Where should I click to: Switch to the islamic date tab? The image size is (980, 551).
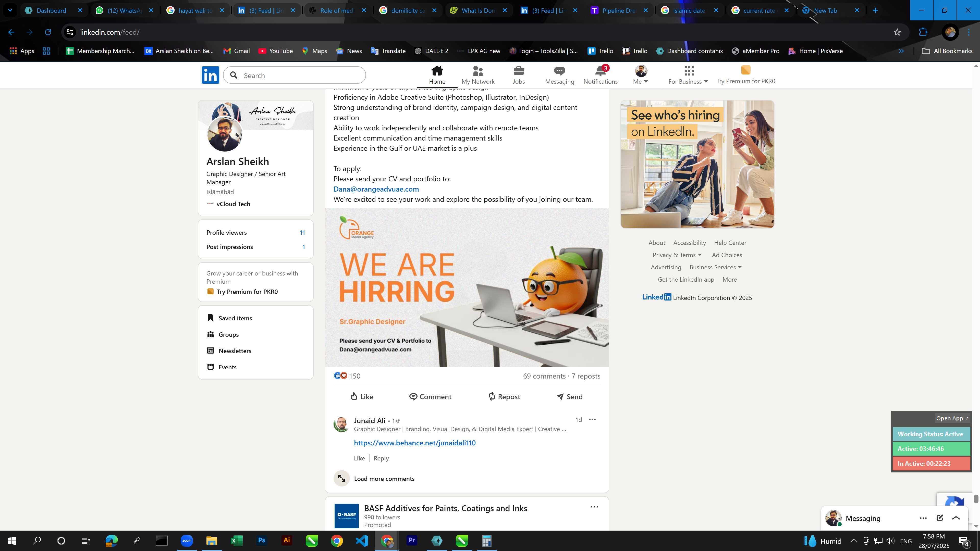click(689, 10)
